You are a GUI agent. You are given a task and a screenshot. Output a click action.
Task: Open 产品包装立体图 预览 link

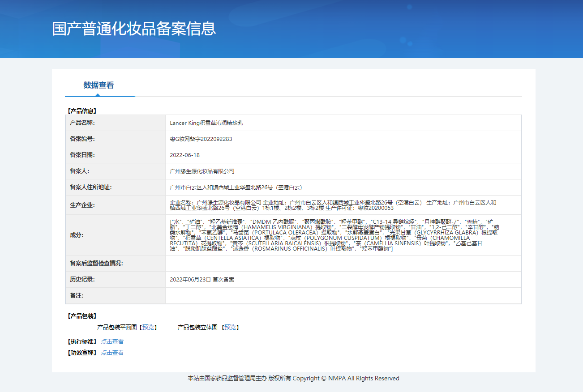230,328
